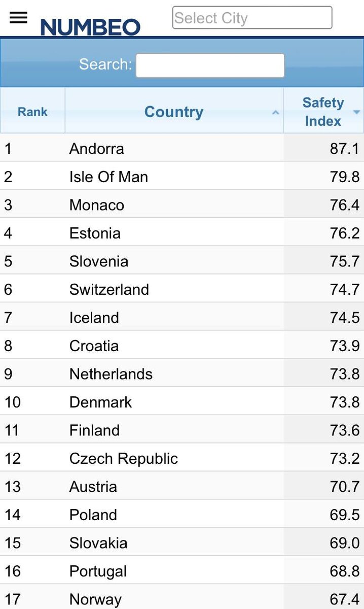Screen dimensions: 364x609
Task: Click Portugal in the table
Action: tap(98, 571)
